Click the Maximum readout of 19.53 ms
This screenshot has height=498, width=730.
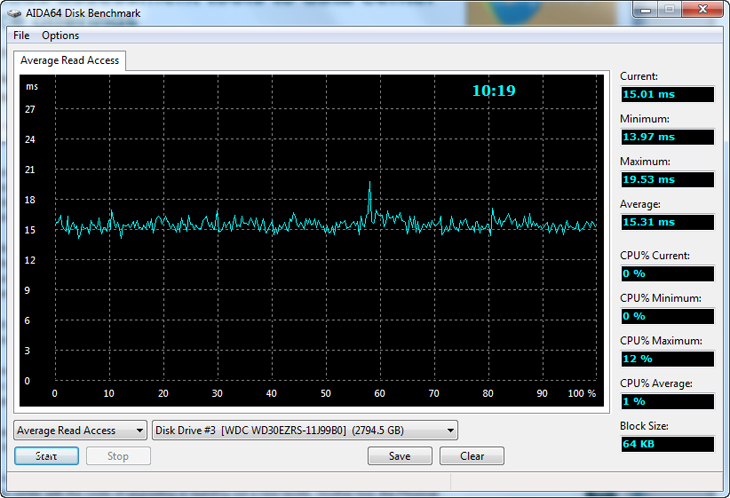coord(667,180)
